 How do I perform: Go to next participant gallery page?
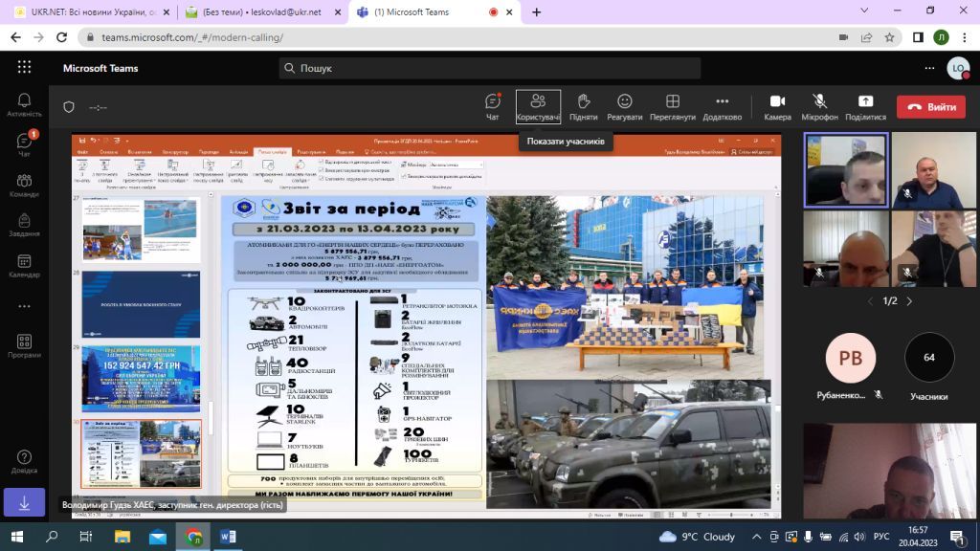coord(909,301)
